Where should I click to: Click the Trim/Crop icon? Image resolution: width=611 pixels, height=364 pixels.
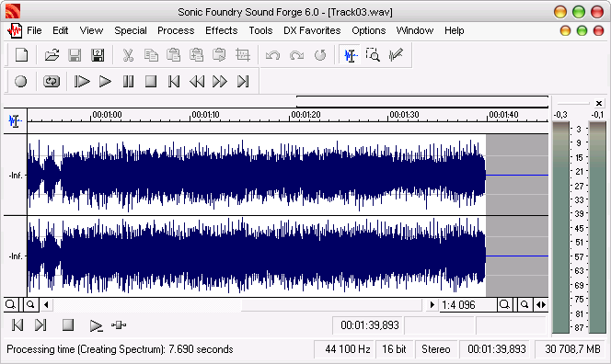pos(242,55)
